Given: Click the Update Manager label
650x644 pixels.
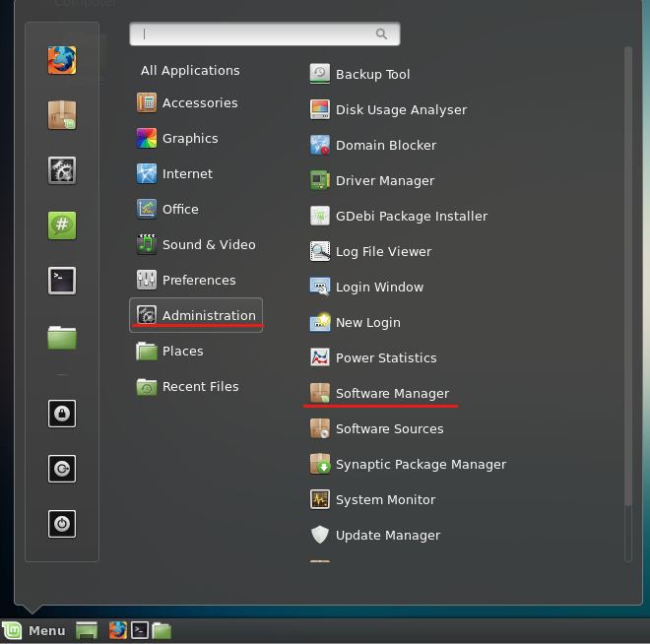Looking at the screenshot, I should tap(388, 536).
